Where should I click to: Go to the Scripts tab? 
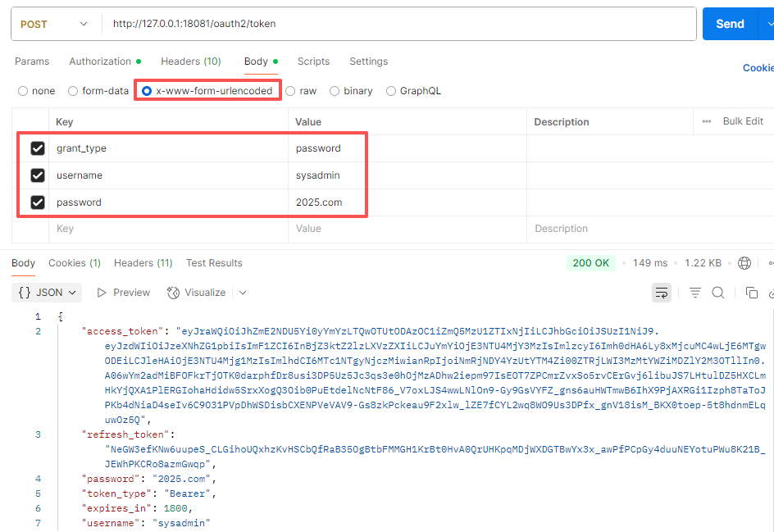(x=313, y=61)
